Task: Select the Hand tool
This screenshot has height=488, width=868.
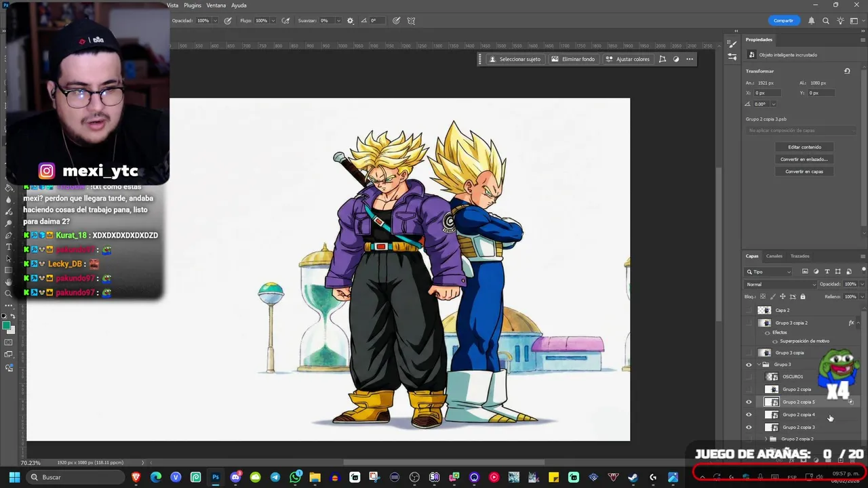Action: [x=8, y=282]
